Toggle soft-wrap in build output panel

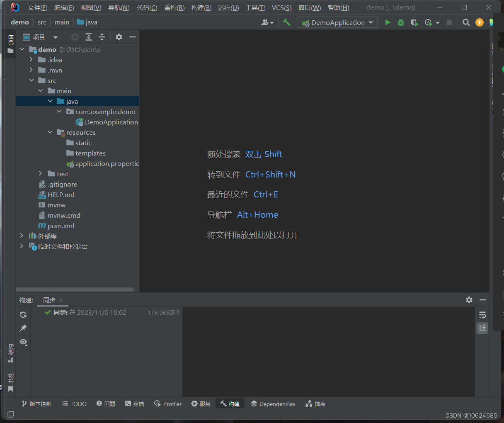482,315
